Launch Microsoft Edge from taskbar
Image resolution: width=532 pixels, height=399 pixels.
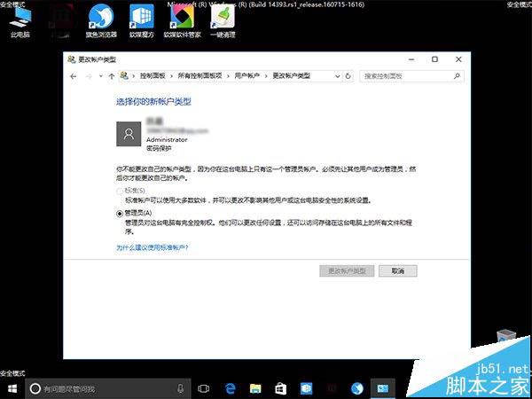pos(230,389)
